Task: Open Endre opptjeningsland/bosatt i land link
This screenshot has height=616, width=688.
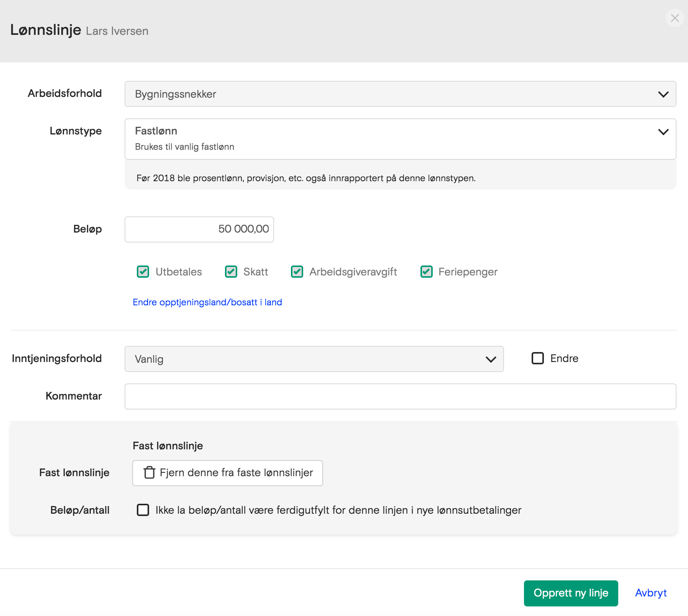Action: 207,302
